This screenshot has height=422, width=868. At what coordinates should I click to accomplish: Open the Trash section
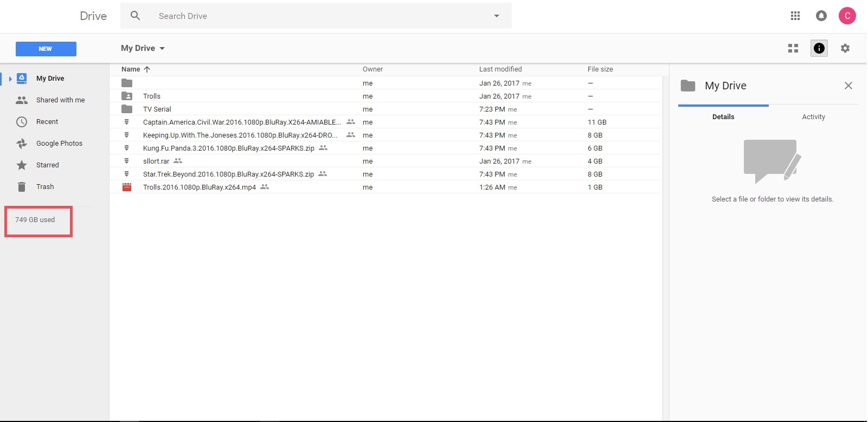click(45, 187)
